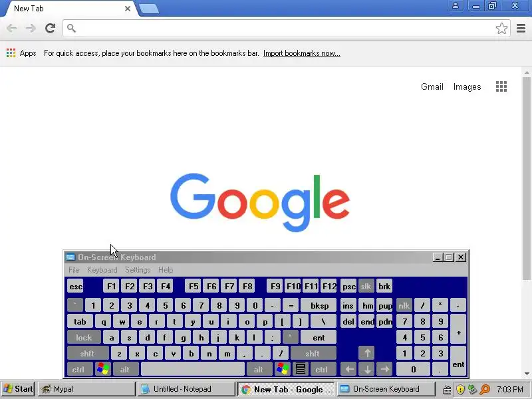Image resolution: width=532 pixels, height=399 pixels.
Task: Click the F12 function key
Action: pos(329,287)
